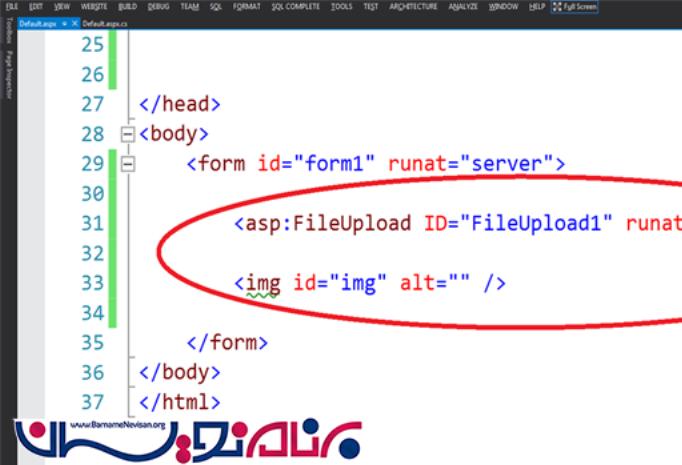Open the HELP menu

pyautogui.click(x=537, y=7)
